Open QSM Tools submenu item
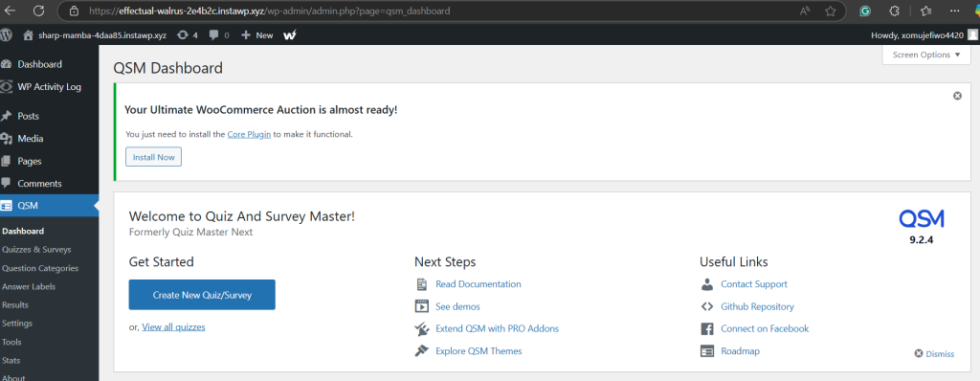The width and height of the screenshot is (980, 381). [11, 342]
